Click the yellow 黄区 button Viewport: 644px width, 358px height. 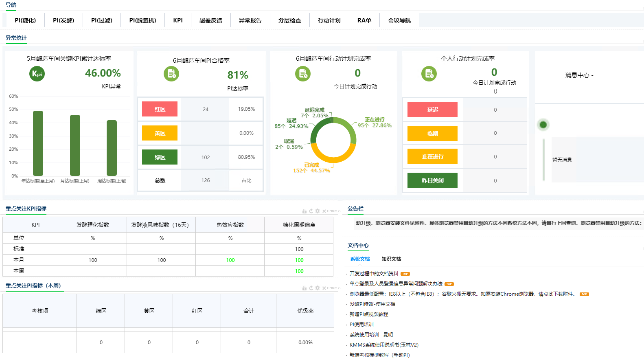[160, 133]
